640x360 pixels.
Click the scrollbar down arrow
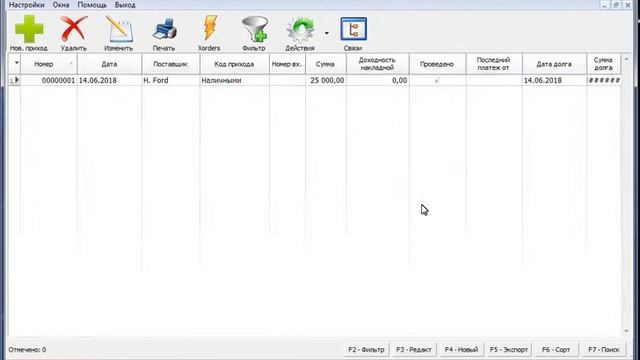coord(626,331)
